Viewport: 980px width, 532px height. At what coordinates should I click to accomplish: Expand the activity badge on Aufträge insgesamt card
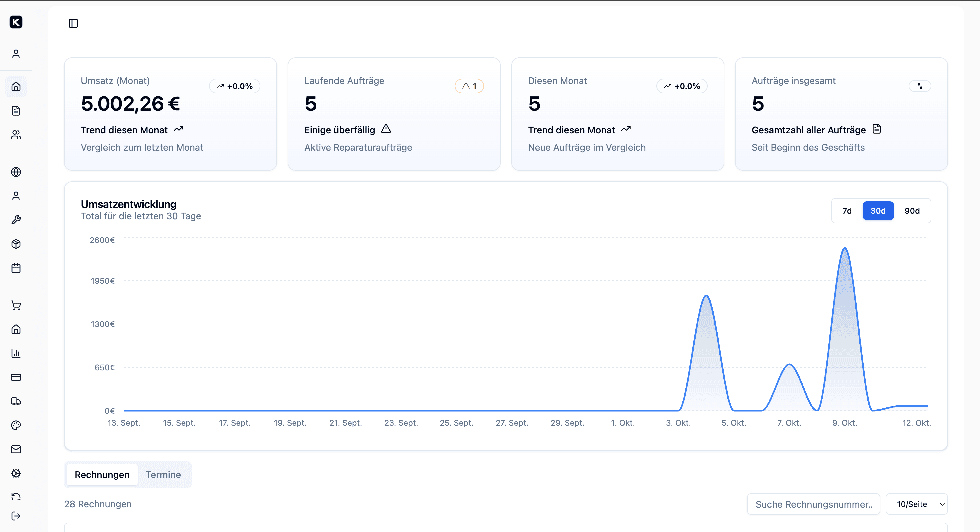click(920, 86)
